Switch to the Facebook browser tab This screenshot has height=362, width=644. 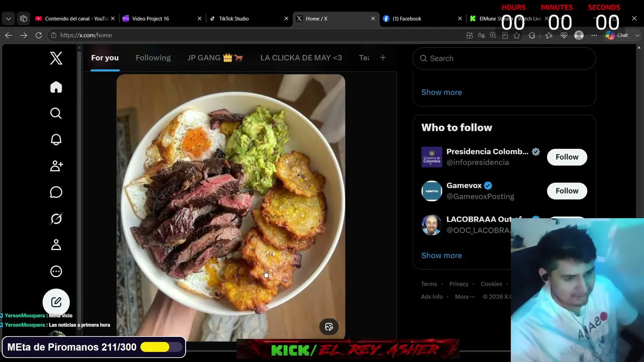tap(422, 19)
